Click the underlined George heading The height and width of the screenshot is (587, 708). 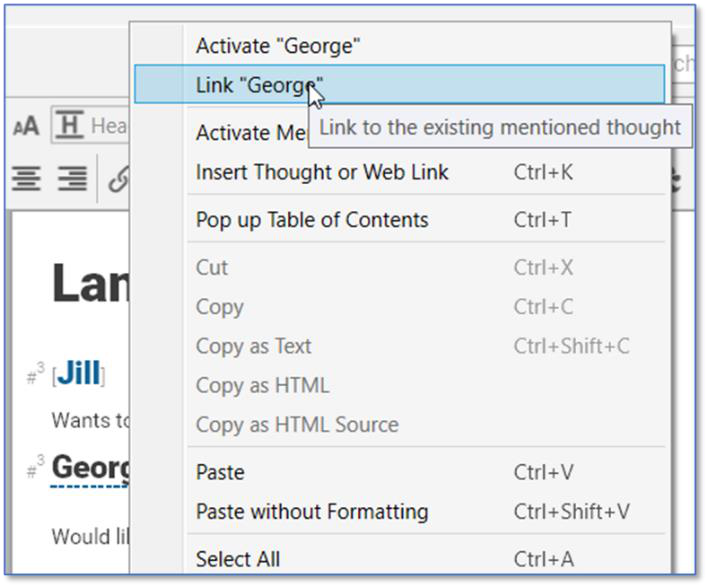click(x=92, y=467)
